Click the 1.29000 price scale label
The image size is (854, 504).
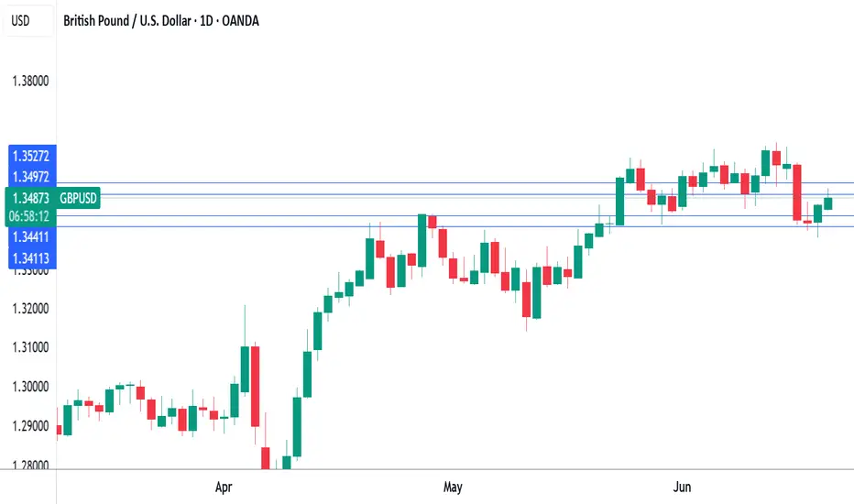coord(30,426)
